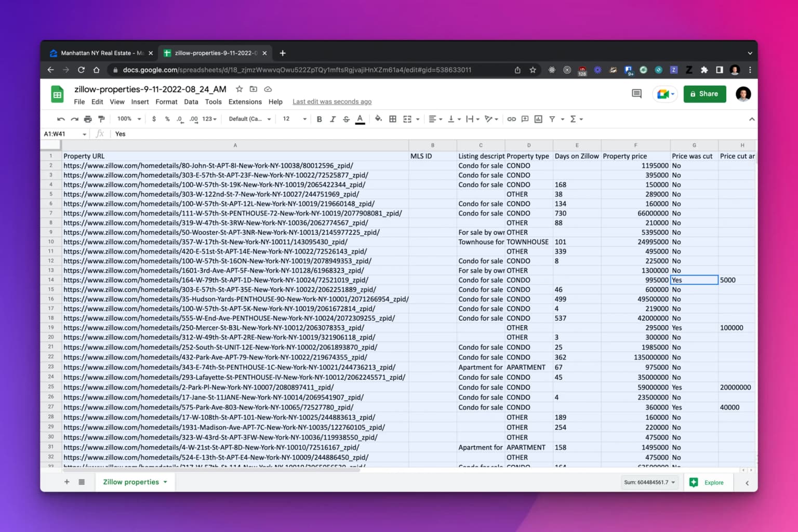Toggle italic formatting
The image size is (798, 532).
[332, 119]
